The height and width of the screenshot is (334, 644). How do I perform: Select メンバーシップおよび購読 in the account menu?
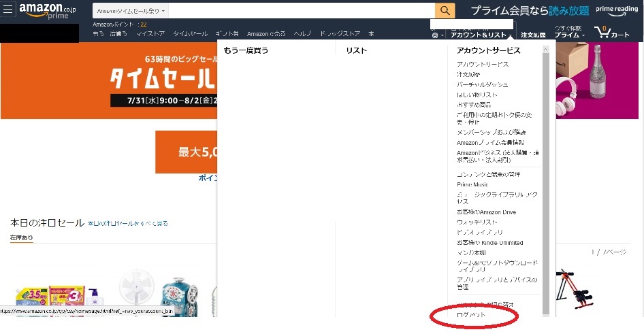coord(492,132)
